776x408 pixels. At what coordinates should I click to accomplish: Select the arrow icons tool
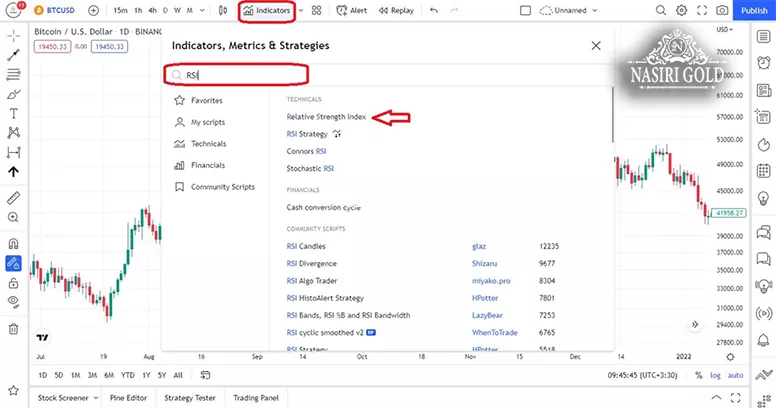(13, 172)
